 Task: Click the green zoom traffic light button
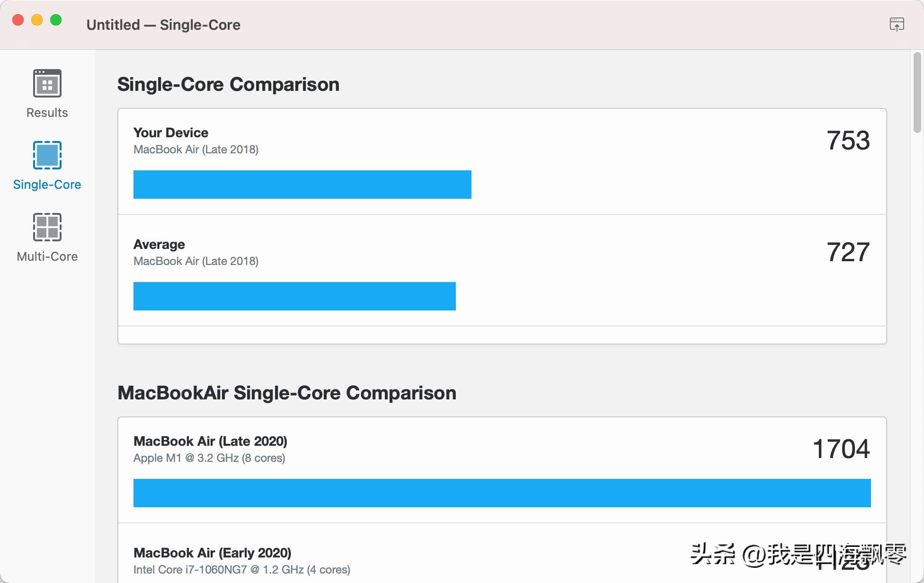(56, 20)
